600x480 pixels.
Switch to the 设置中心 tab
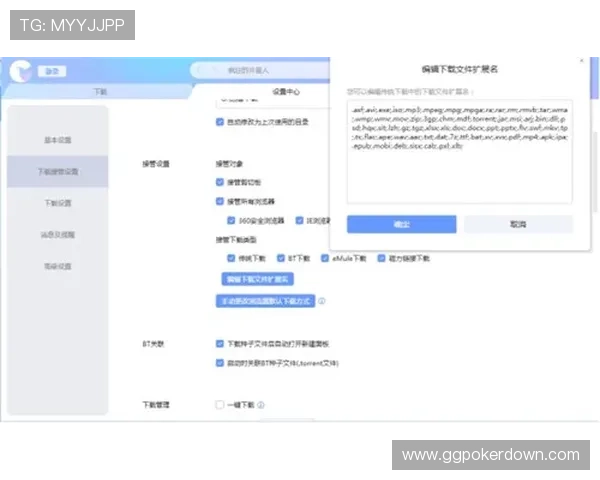pyautogui.click(x=286, y=92)
